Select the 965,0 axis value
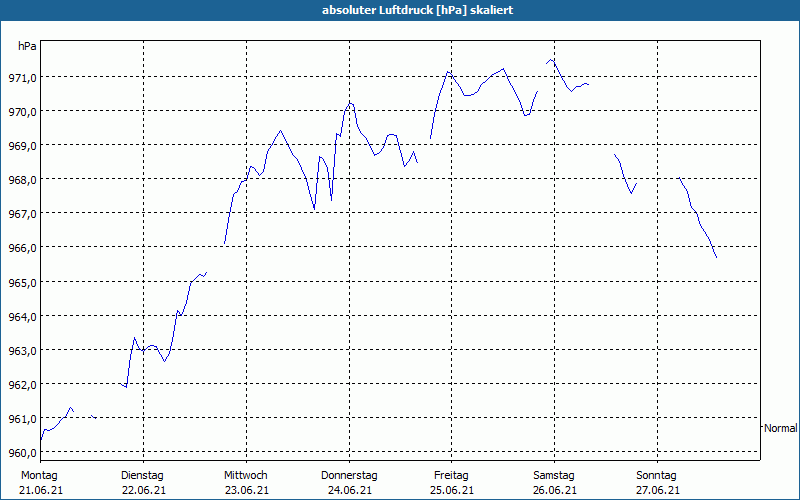The image size is (800, 500). coord(22,282)
